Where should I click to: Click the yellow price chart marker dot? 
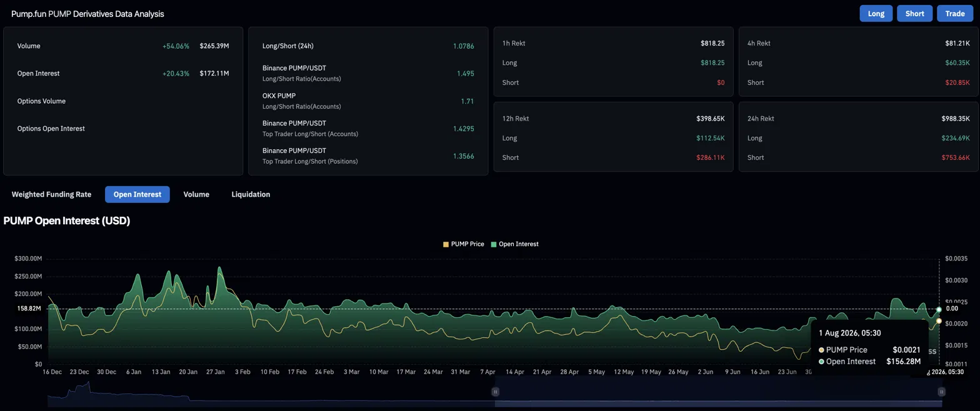(x=939, y=321)
